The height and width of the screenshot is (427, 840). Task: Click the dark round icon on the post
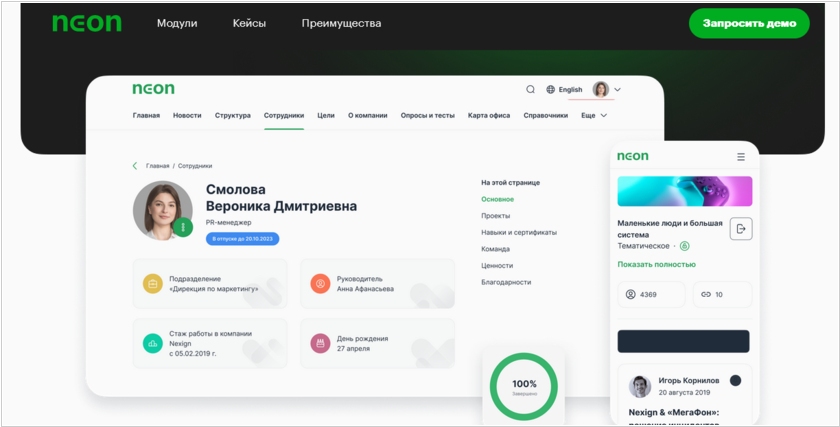736,380
